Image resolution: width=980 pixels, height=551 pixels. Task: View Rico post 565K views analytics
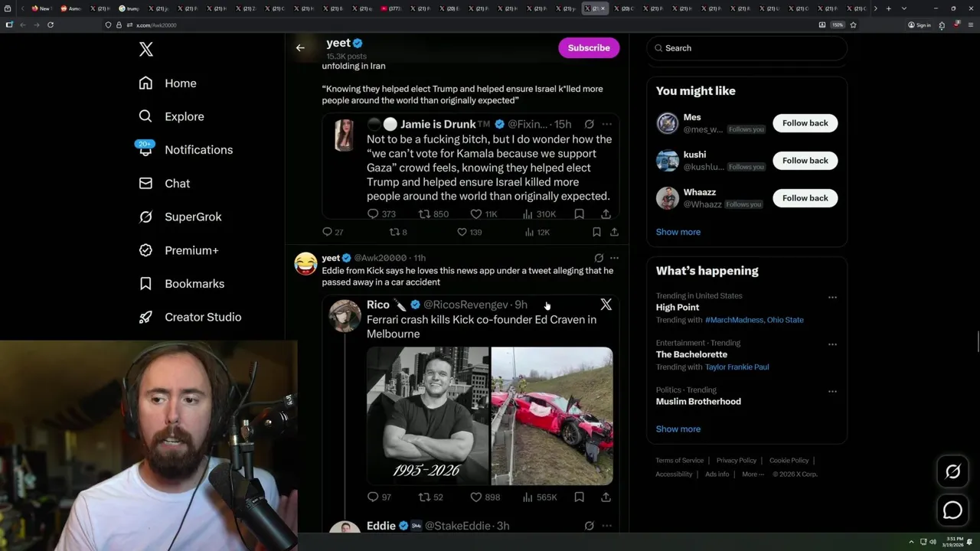pyautogui.click(x=540, y=497)
